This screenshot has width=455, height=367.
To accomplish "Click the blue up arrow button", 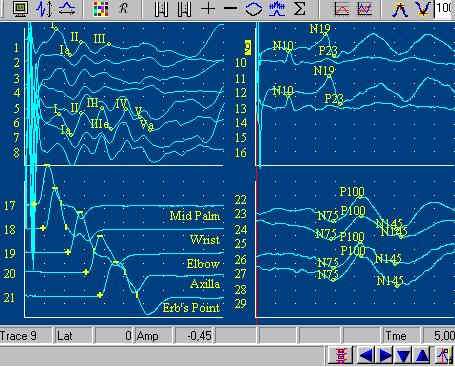I will [x=422, y=355].
